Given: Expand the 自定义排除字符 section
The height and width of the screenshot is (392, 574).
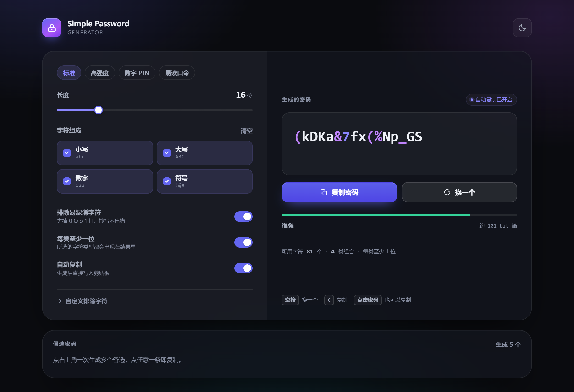Looking at the screenshot, I should tap(83, 301).
